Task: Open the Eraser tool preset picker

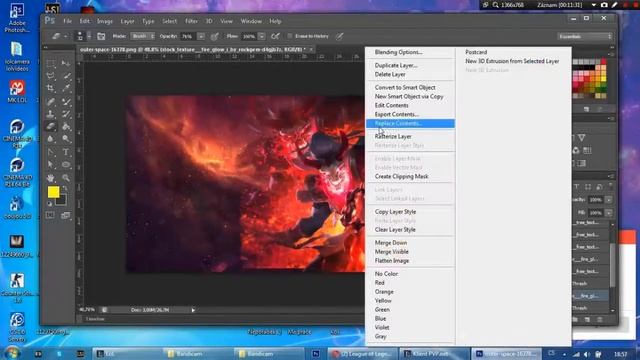Action: pyautogui.click(x=59, y=36)
